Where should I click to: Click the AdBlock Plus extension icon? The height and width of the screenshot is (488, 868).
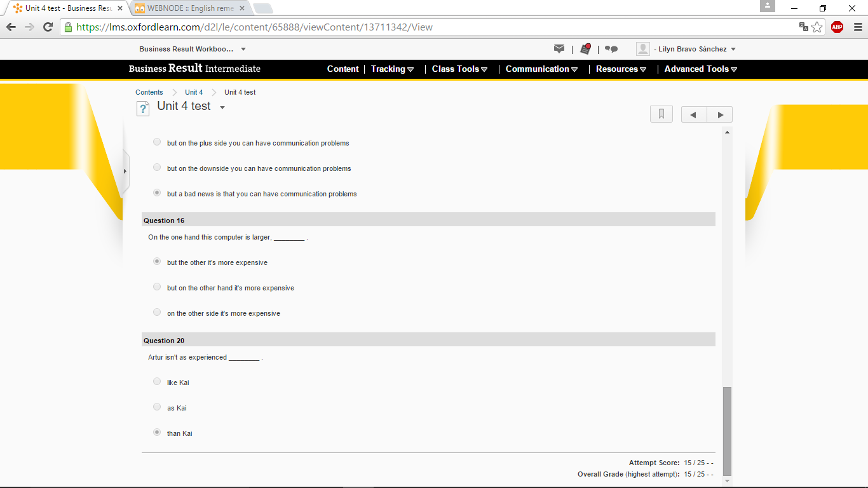point(837,27)
